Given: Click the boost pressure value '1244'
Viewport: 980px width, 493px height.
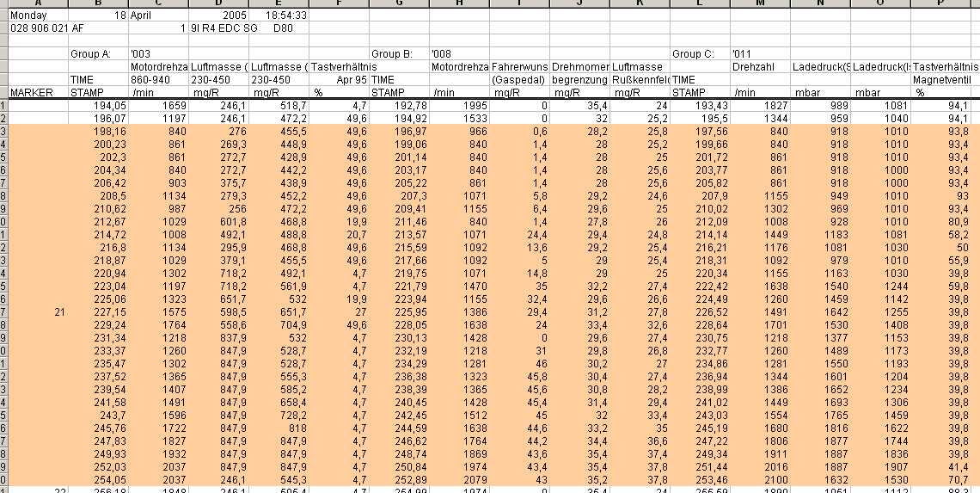Looking at the screenshot, I should tap(880, 286).
